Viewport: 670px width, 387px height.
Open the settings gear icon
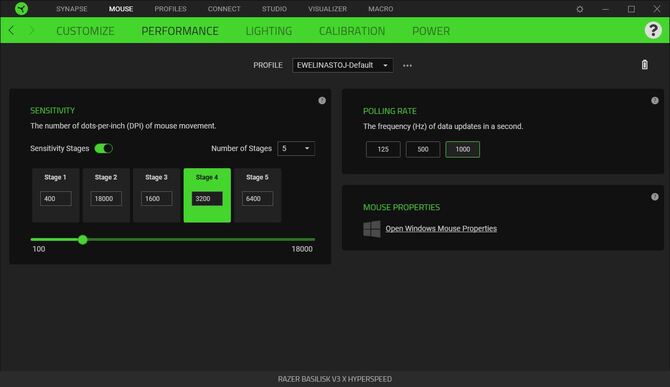click(579, 9)
